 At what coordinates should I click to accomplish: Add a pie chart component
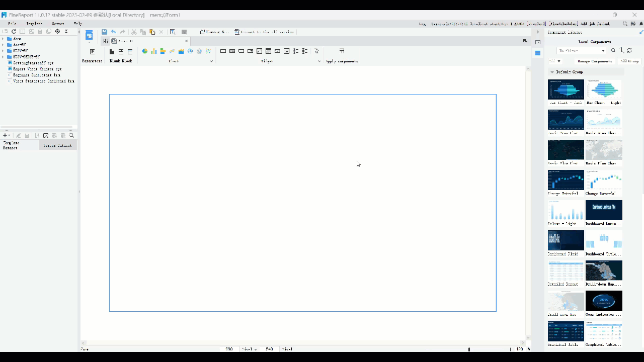[x=145, y=51]
